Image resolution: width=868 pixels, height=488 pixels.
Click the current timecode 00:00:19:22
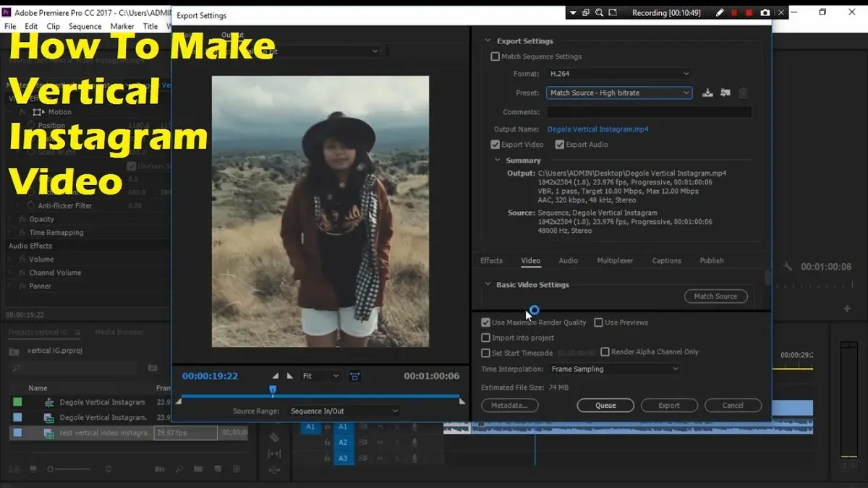pos(210,376)
